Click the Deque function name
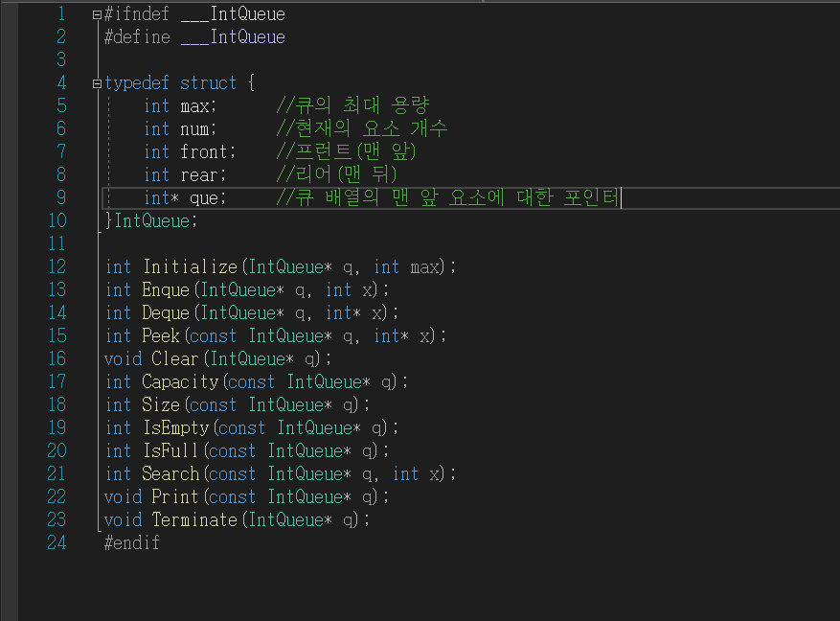 click(x=166, y=313)
